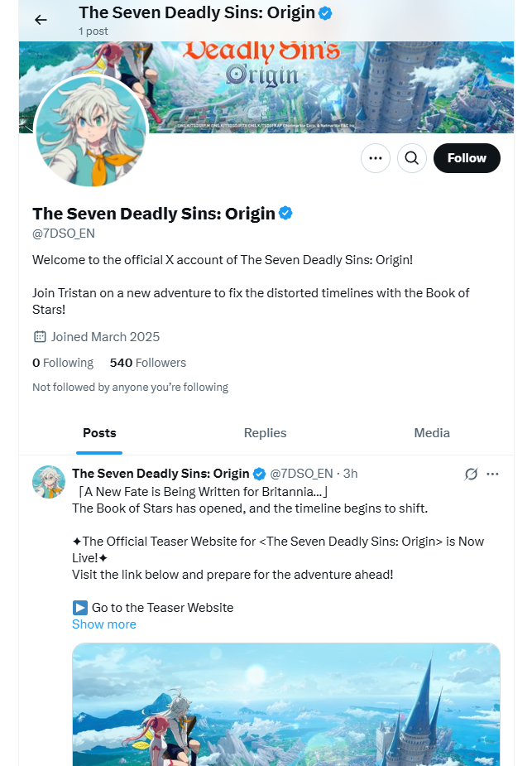
Task: View the 540 Followers list
Action: pyautogui.click(x=148, y=363)
